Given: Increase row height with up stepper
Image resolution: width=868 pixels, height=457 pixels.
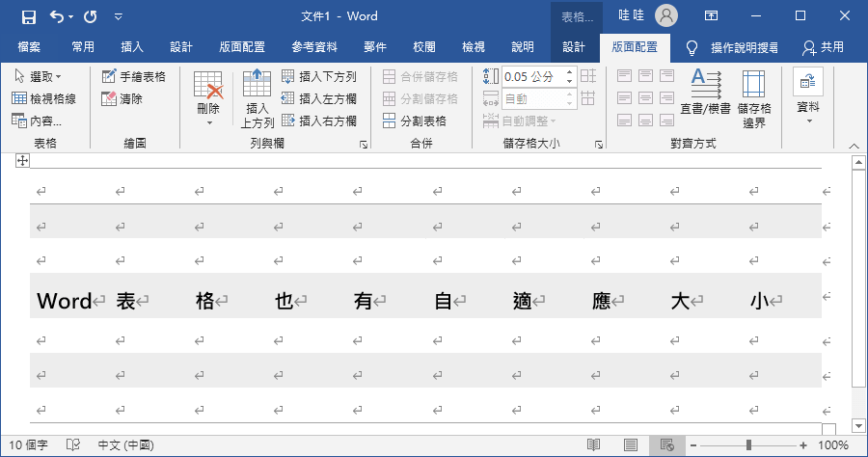Looking at the screenshot, I should 570,72.
